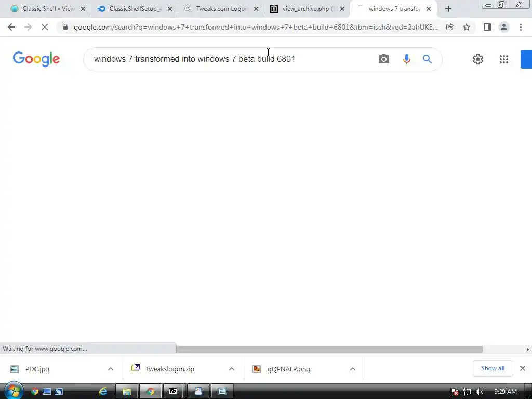Viewport: 532px width, 399px height.
Task: Switch between windows via Quick Launch
Action: (x=59, y=392)
